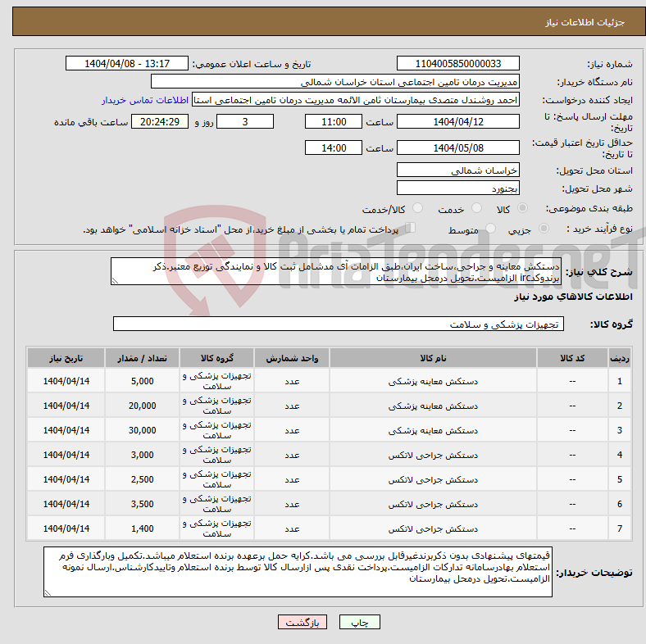Click the validity time field 14:00
The height and width of the screenshot is (644, 646).
[334, 147]
